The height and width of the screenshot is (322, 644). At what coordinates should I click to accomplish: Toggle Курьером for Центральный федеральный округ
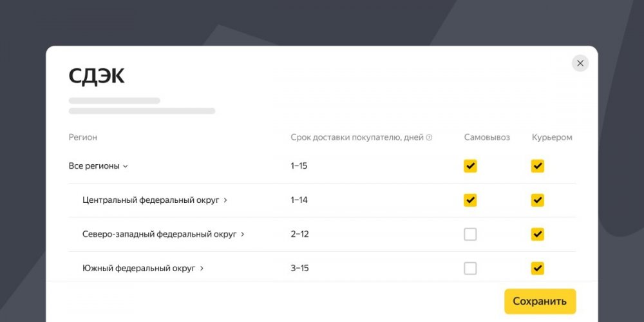pos(538,200)
